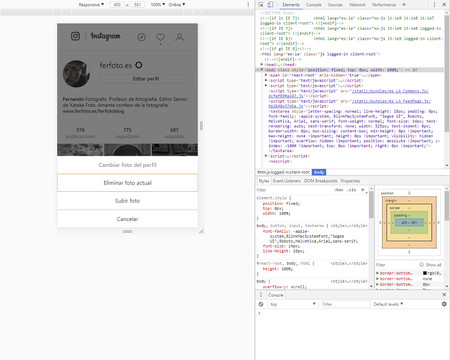
Task: Click Subir foto option
Action: [x=127, y=201]
